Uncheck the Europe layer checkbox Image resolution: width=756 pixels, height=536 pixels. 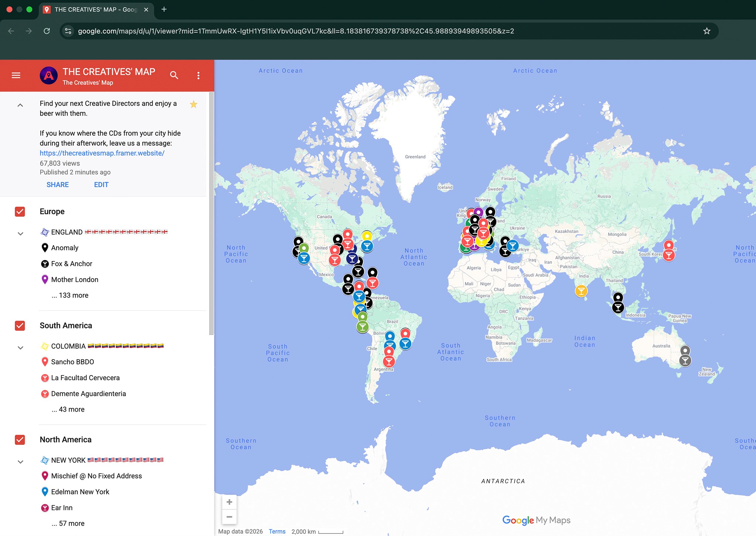click(x=20, y=212)
